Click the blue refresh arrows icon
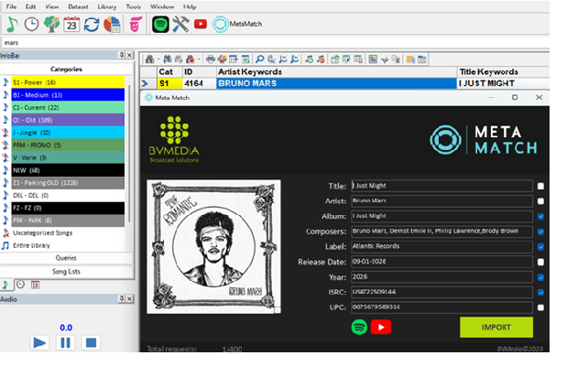The width and height of the screenshot is (588, 377). point(92,25)
